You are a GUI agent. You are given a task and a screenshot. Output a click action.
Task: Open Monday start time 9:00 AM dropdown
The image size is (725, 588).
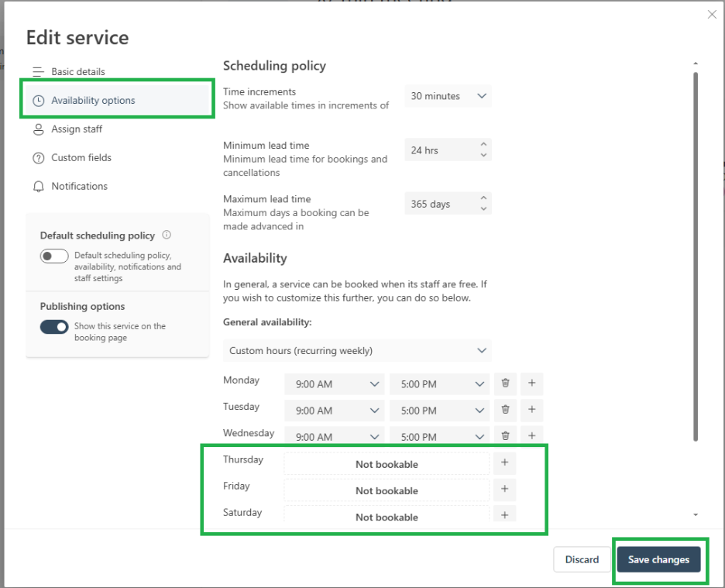[x=335, y=384]
